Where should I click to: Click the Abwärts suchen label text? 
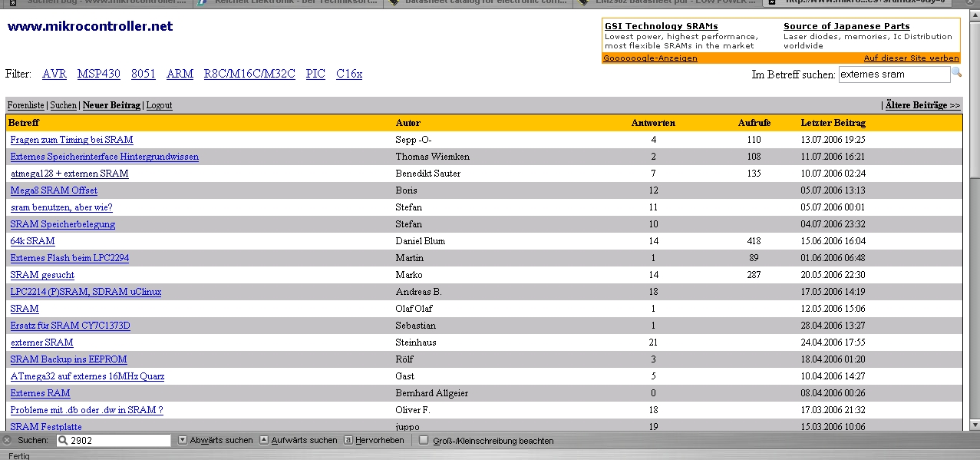(221, 441)
